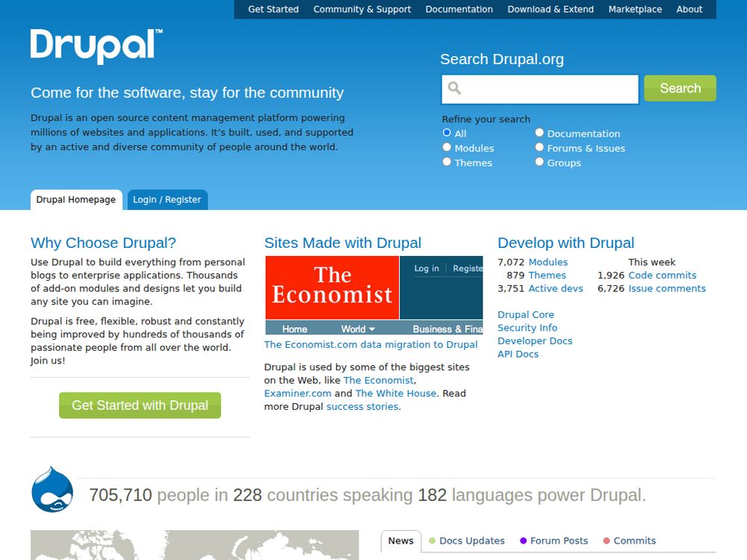
Task: Click the magnifying glass icon in search box
Action: click(454, 88)
